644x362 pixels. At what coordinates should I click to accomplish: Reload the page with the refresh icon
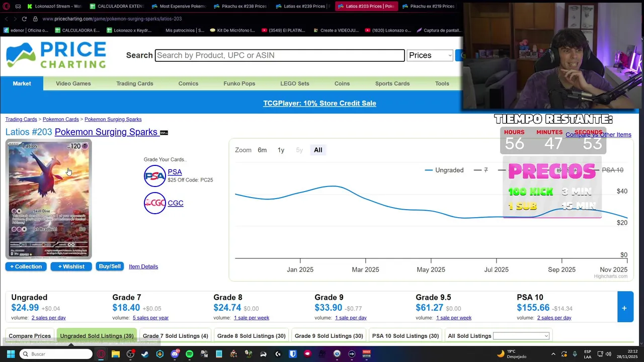point(24,19)
